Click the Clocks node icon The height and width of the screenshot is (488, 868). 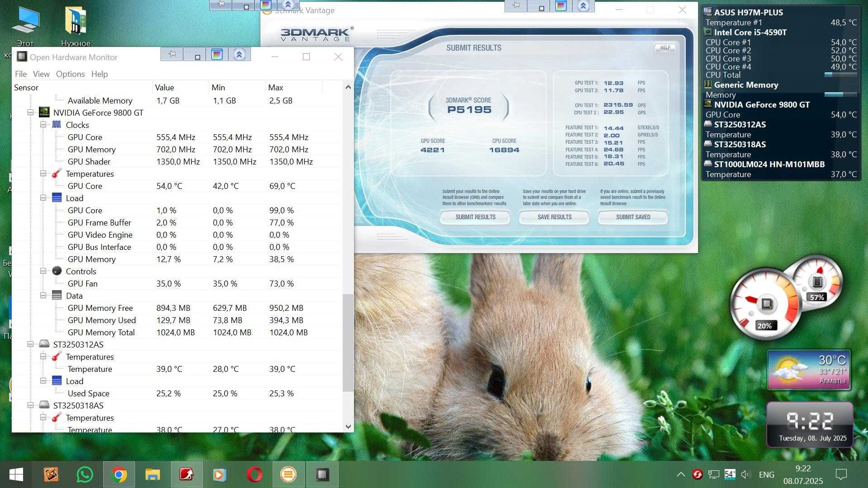pyautogui.click(x=57, y=124)
